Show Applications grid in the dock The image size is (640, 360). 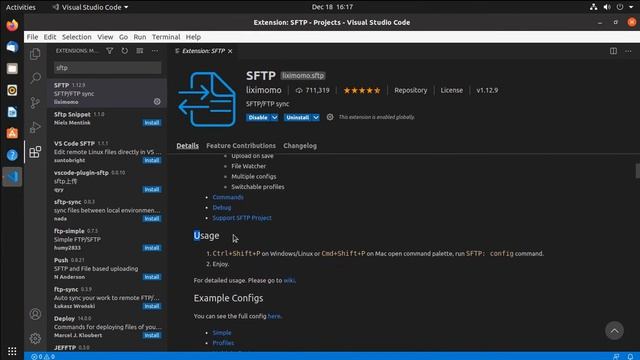click(12, 351)
